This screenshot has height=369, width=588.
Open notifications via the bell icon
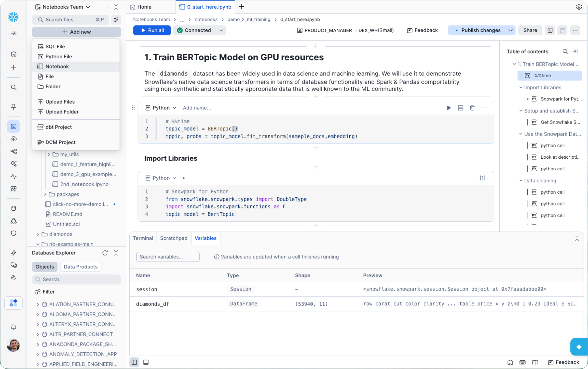pos(13,327)
